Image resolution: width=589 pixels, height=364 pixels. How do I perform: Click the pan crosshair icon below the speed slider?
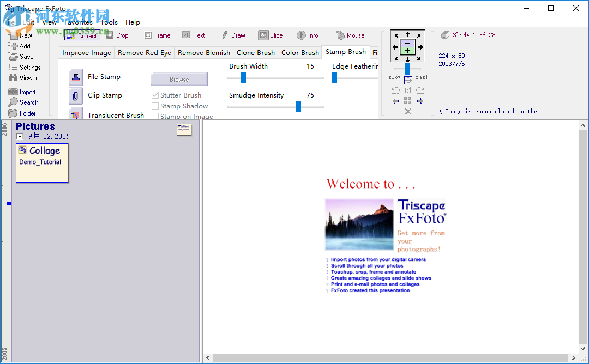(x=407, y=80)
